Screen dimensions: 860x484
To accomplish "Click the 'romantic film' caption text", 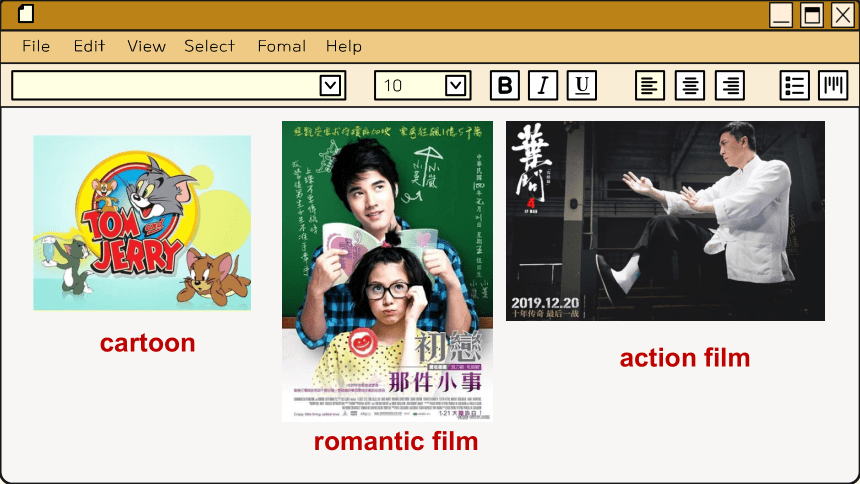I will [x=396, y=441].
